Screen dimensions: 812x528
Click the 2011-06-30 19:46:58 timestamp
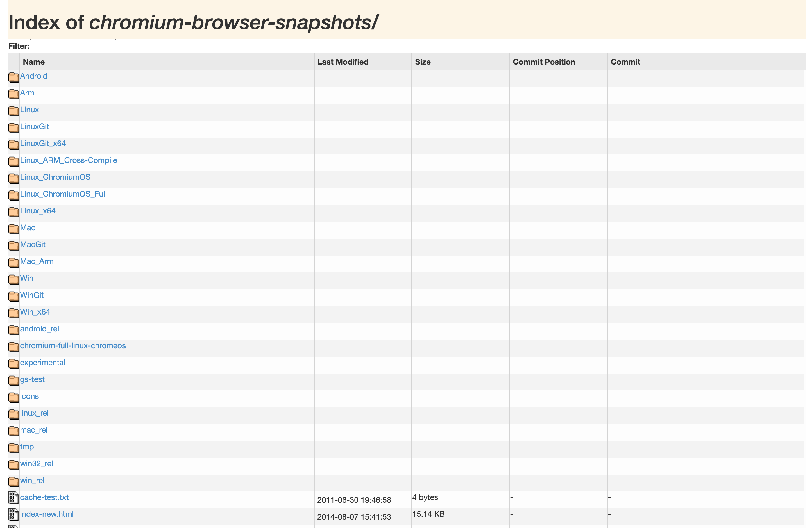[x=354, y=500]
